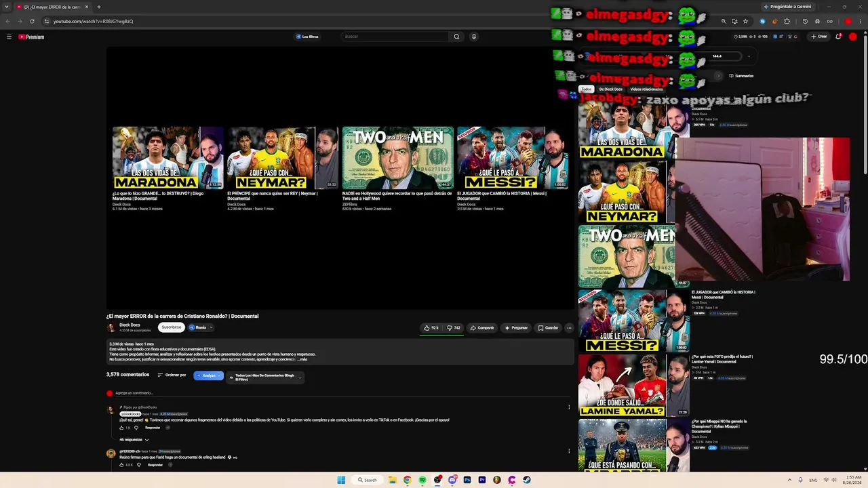Open the Two and a Half Men end-screen thumbnail
Image resolution: width=868 pixels, height=488 pixels.
398,157
